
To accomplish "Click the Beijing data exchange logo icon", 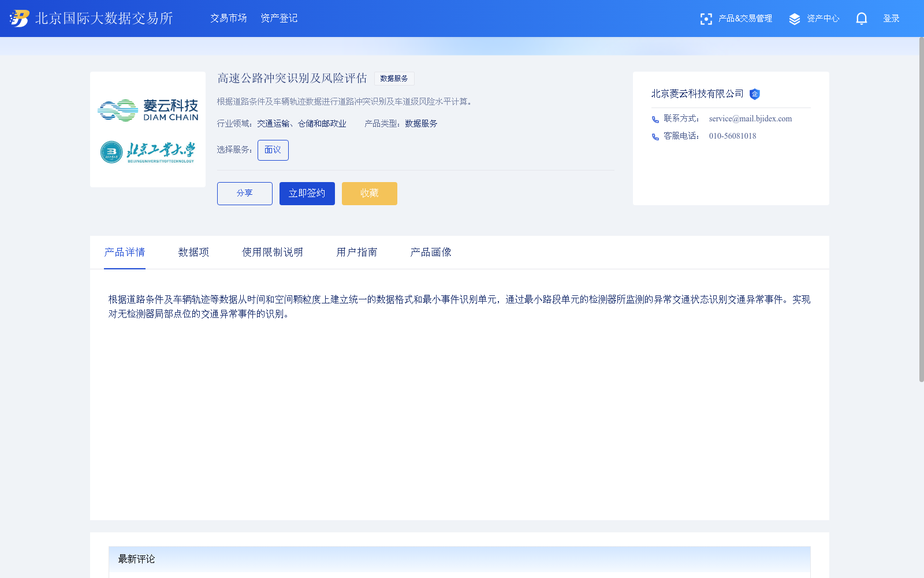I will click(x=20, y=18).
